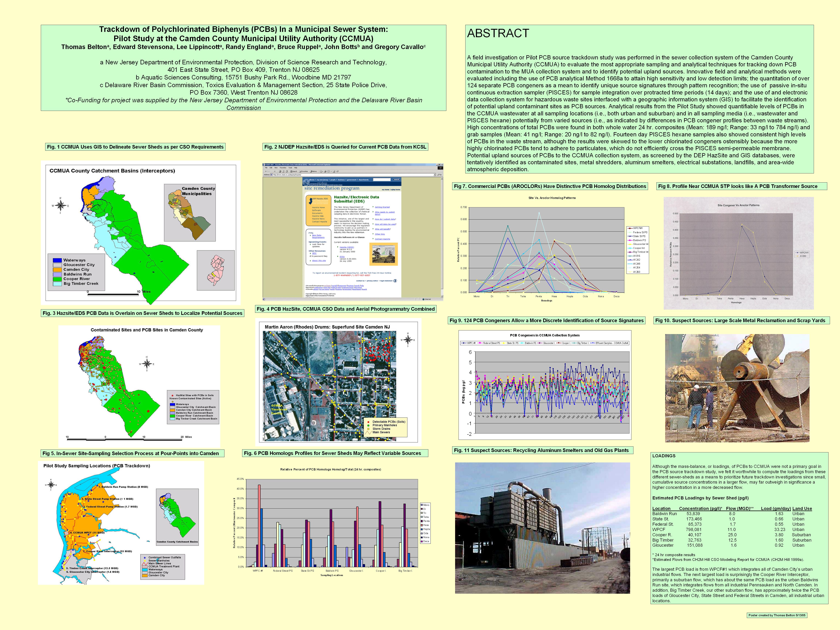Click the Gloucester City legend label in Fig 1

click(x=79, y=265)
